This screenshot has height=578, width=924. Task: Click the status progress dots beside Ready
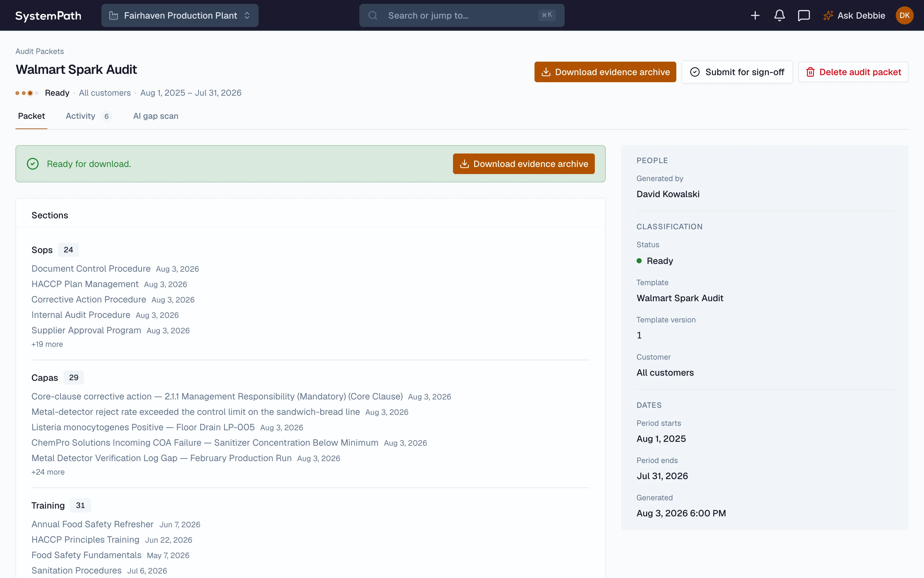[x=27, y=93]
